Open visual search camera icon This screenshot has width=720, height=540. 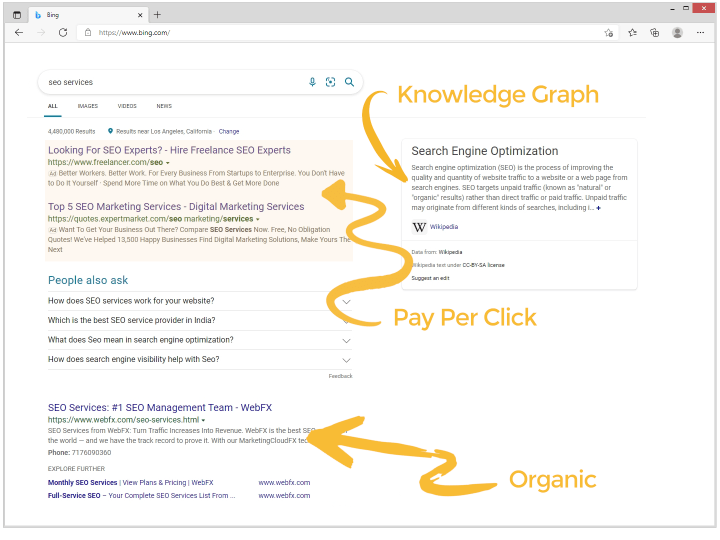coord(330,82)
